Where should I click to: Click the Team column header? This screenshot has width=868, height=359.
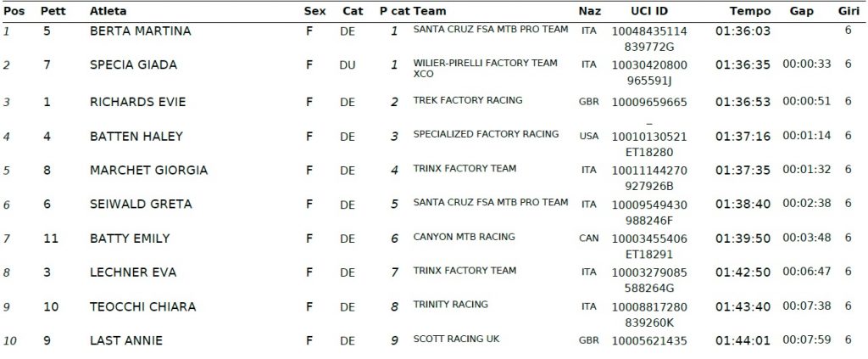[x=430, y=11]
